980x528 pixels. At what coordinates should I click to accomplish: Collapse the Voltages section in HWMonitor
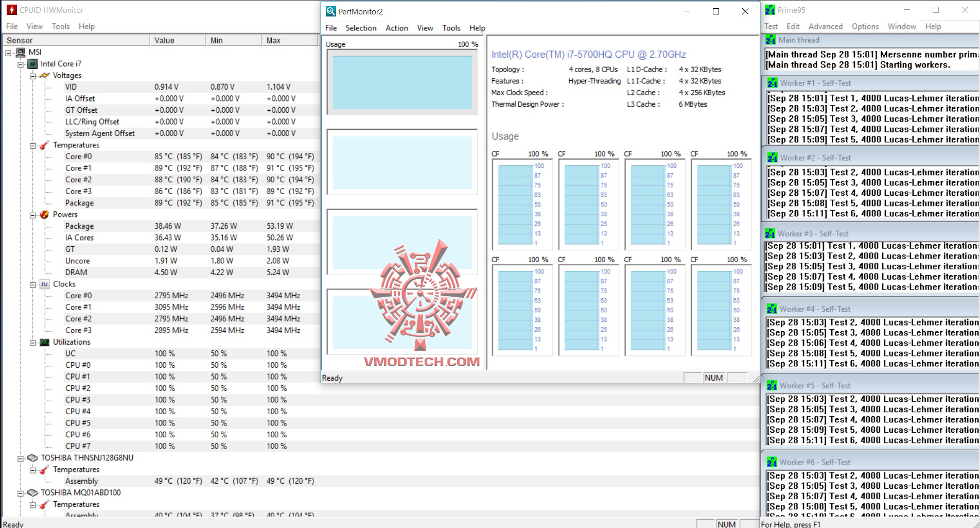(x=32, y=76)
